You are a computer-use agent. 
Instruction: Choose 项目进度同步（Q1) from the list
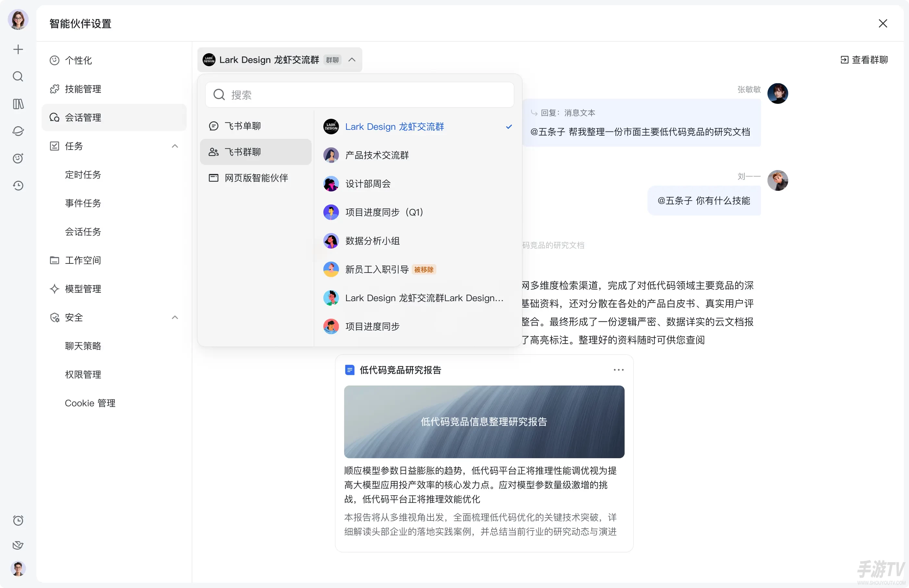coord(418,212)
